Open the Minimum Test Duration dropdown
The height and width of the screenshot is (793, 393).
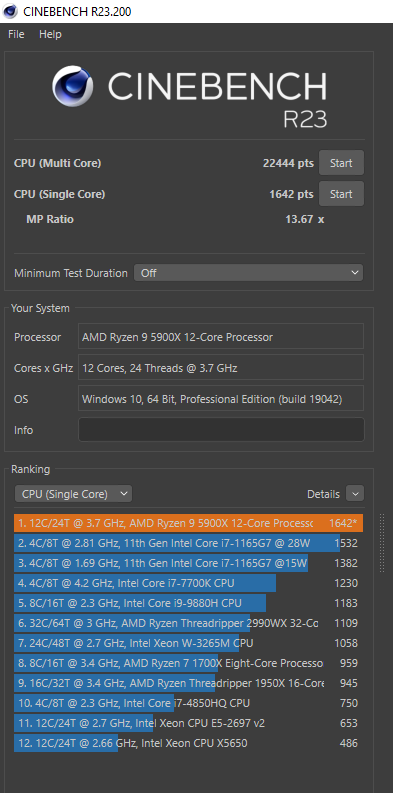(248, 273)
